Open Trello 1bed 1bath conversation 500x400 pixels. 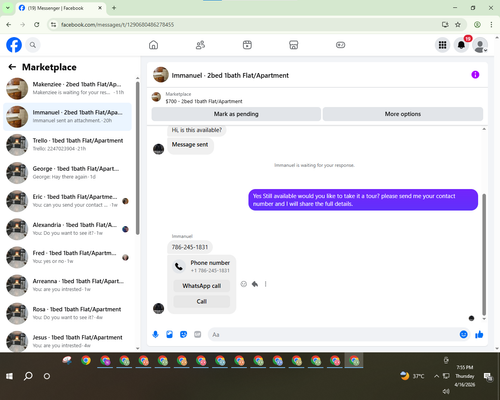(67, 145)
